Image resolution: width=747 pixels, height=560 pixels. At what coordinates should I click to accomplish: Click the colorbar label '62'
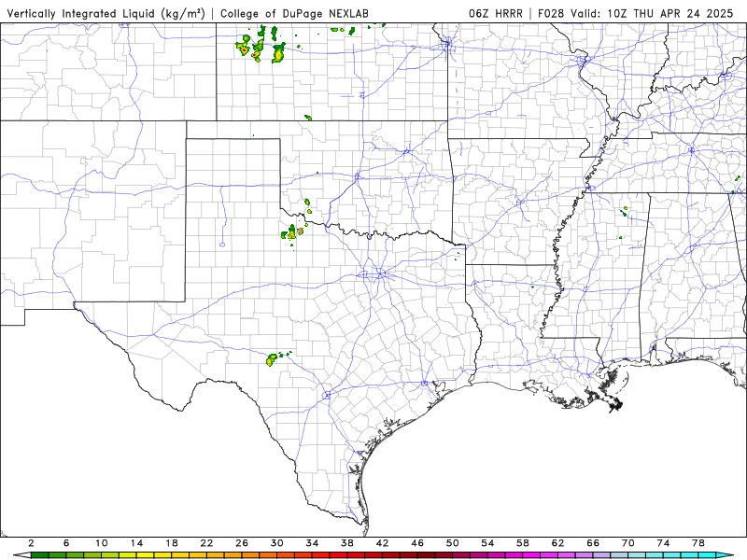coord(557,543)
